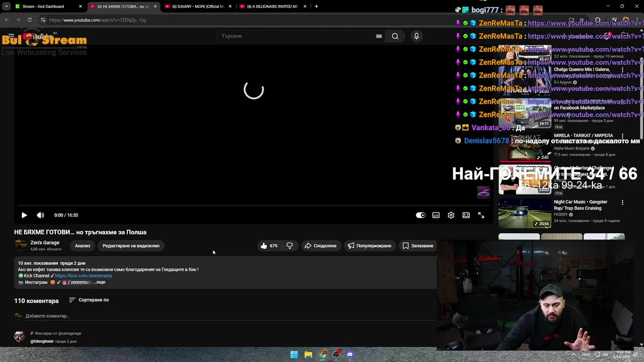The image size is (644, 362).
Task: Open Night Car Music Gangster Rap thumbnail
Action: click(525, 214)
